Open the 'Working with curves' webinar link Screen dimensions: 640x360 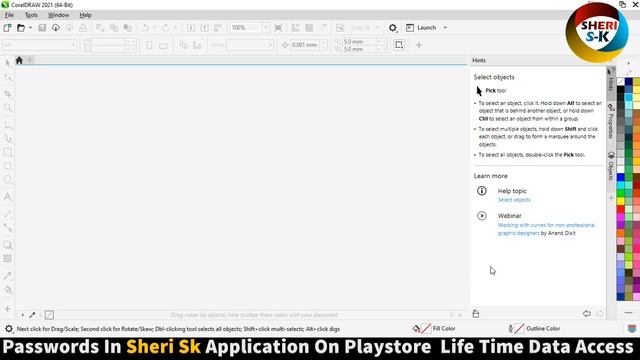[x=546, y=229]
